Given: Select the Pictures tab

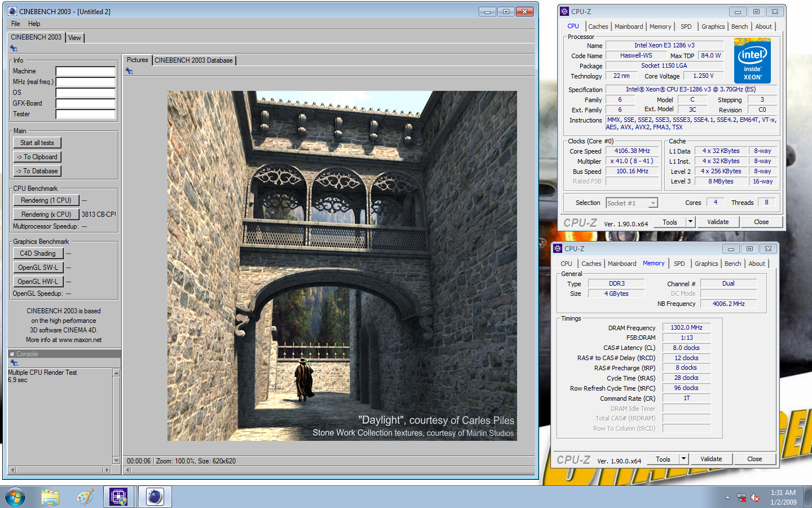Looking at the screenshot, I should [x=137, y=60].
